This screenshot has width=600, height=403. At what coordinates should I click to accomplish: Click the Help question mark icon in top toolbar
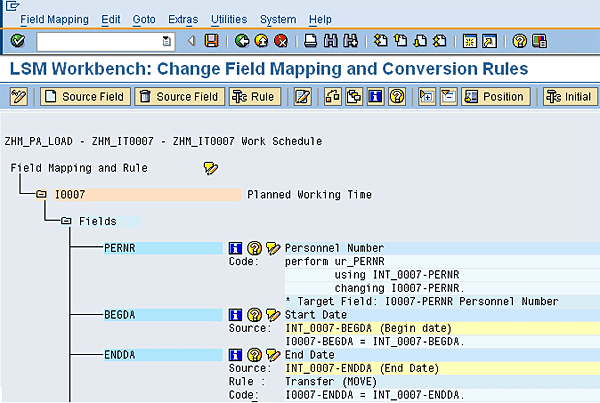click(520, 41)
